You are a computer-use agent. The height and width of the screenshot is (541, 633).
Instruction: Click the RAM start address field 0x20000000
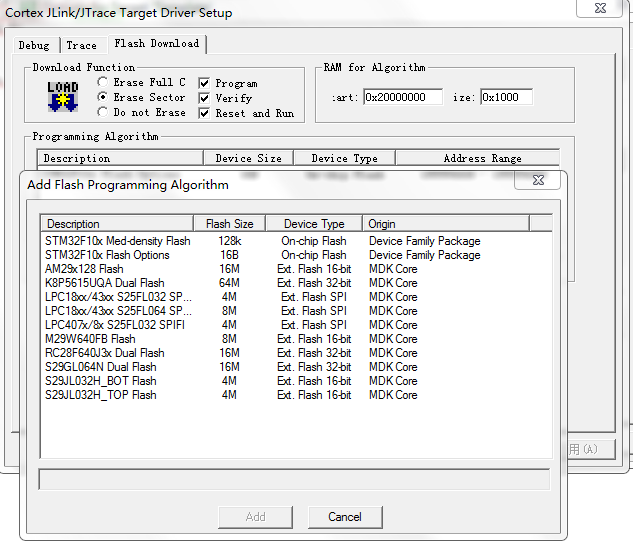click(x=402, y=97)
